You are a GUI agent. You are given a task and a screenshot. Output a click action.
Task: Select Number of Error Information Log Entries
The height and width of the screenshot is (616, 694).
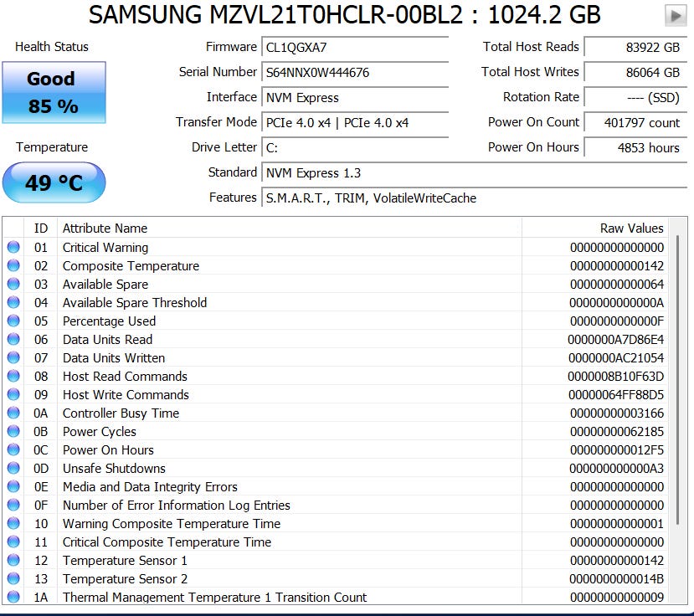tap(176, 505)
